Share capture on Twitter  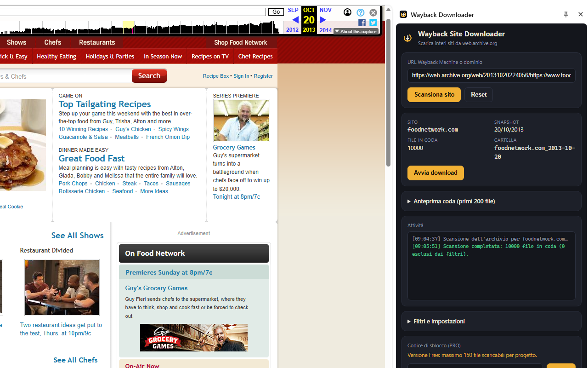tap(373, 23)
